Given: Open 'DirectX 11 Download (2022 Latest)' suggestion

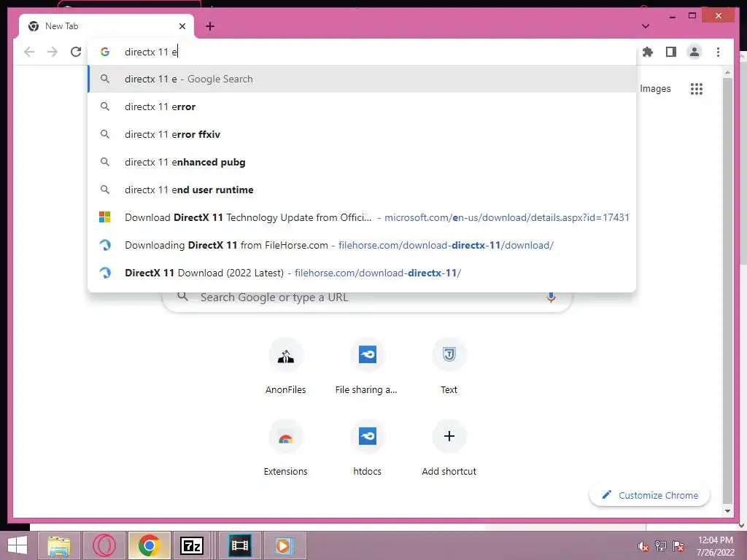Looking at the screenshot, I should pyautogui.click(x=362, y=273).
